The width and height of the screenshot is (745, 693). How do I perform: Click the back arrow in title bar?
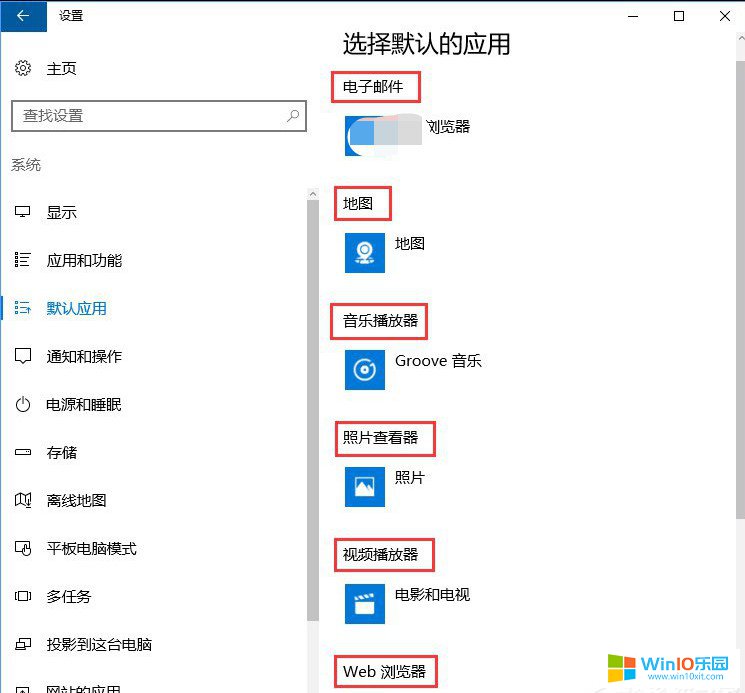(22, 15)
